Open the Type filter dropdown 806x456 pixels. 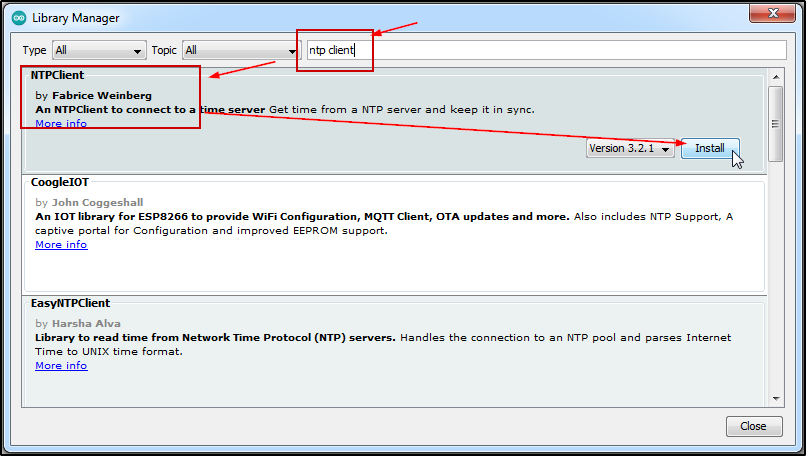(99, 50)
